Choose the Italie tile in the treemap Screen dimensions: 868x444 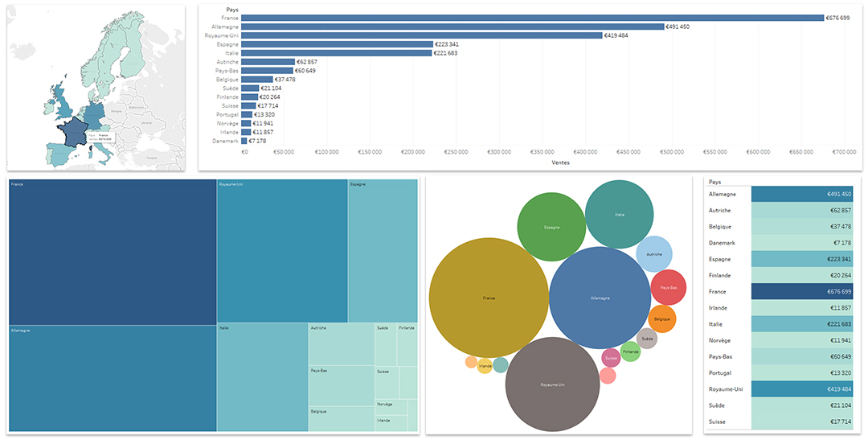pyautogui.click(x=262, y=377)
